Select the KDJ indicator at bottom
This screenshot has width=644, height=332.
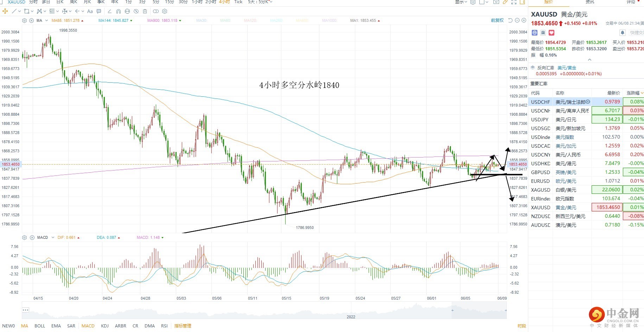coord(105,326)
